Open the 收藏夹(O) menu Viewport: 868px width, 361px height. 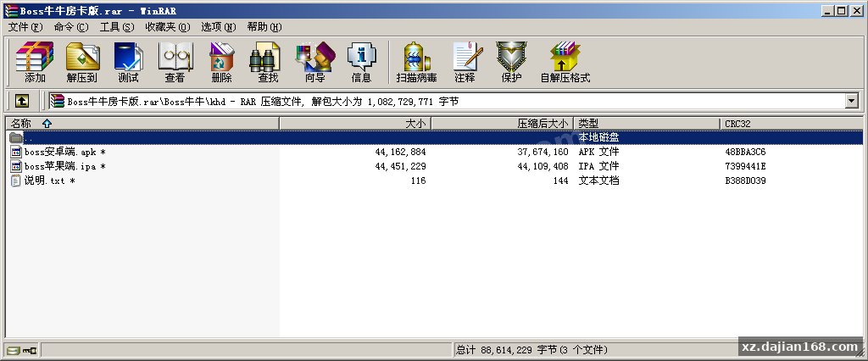(168, 27)
